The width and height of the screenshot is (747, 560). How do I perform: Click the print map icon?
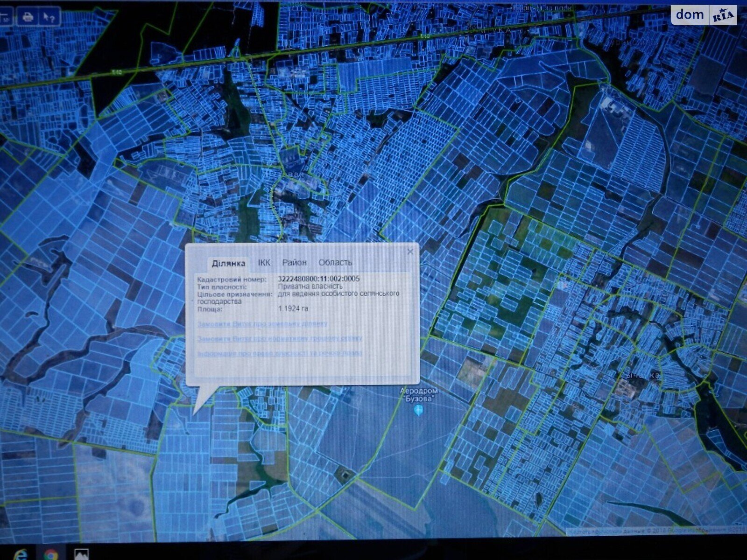pos(27,17)
